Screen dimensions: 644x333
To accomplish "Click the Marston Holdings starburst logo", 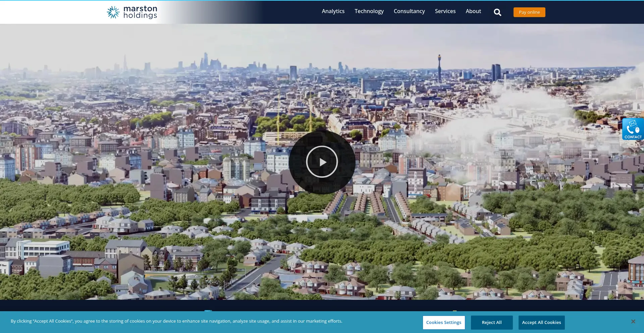I will [113, 12].
